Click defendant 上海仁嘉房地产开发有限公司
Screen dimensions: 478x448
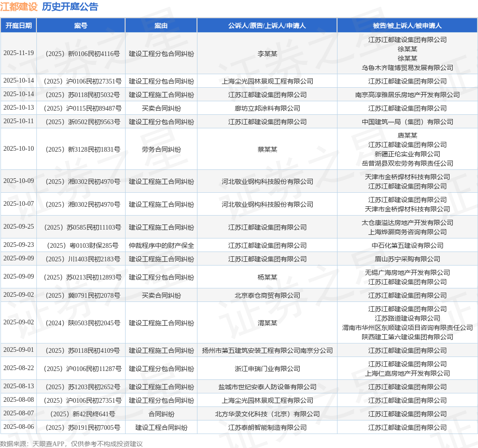pos(407,373)
